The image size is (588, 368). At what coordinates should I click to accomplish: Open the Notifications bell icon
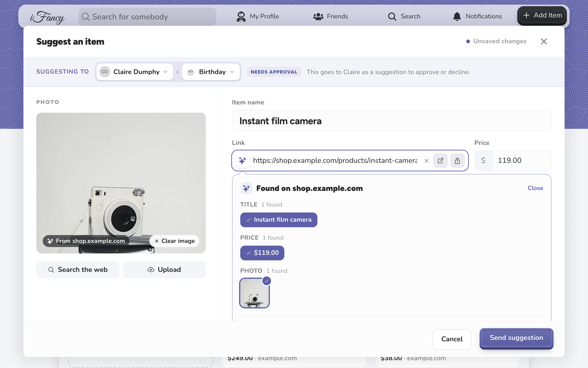pyautogui.click(x=457, y=16)
